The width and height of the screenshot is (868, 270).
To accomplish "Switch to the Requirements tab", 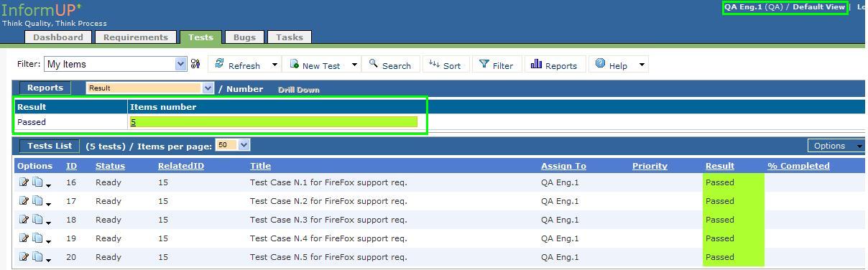I will tap(136, 37).
